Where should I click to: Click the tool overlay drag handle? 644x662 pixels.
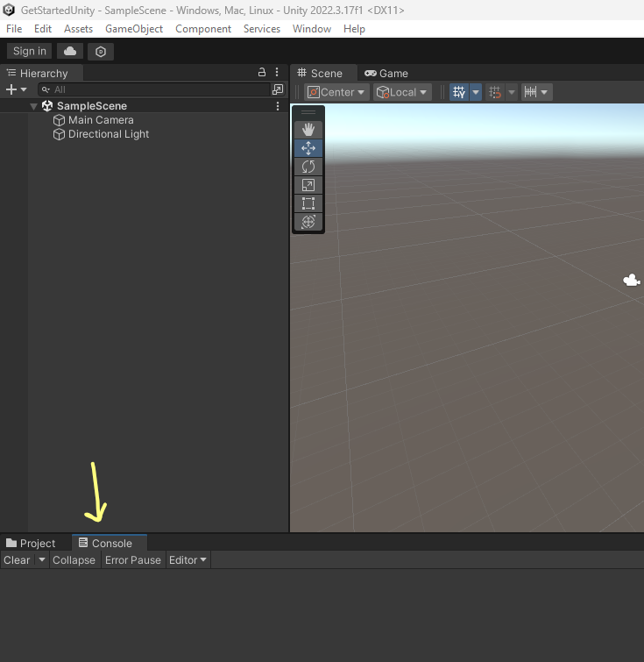coord(308,112)
